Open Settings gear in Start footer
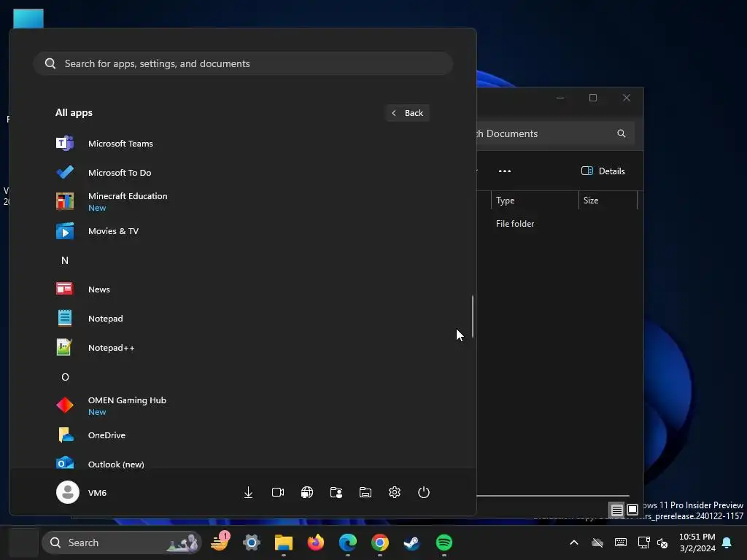The height and width of the screenshot is (560, 747). point(395,492)
